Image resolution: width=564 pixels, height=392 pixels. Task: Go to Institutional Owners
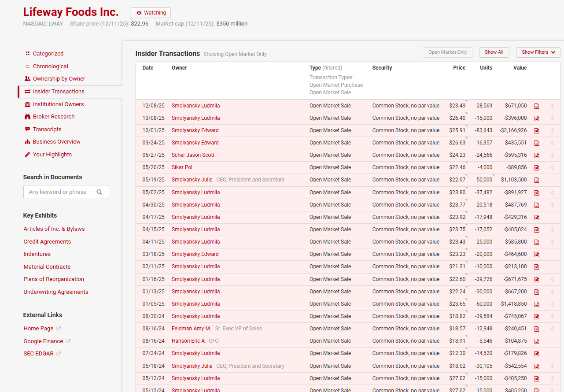coord(58,104)
